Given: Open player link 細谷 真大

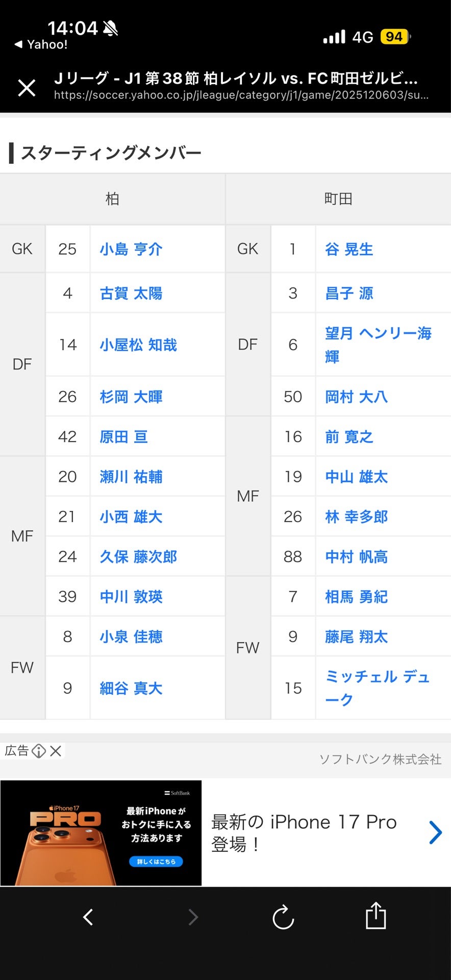Looking at the screenshot, I should 131,688.
